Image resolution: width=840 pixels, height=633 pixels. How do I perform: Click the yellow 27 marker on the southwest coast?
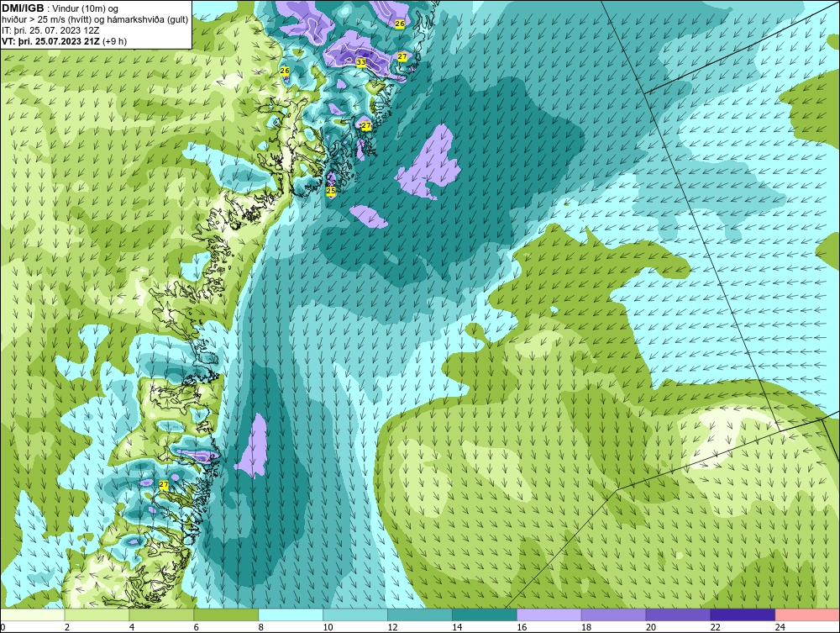tap(164, 484)
